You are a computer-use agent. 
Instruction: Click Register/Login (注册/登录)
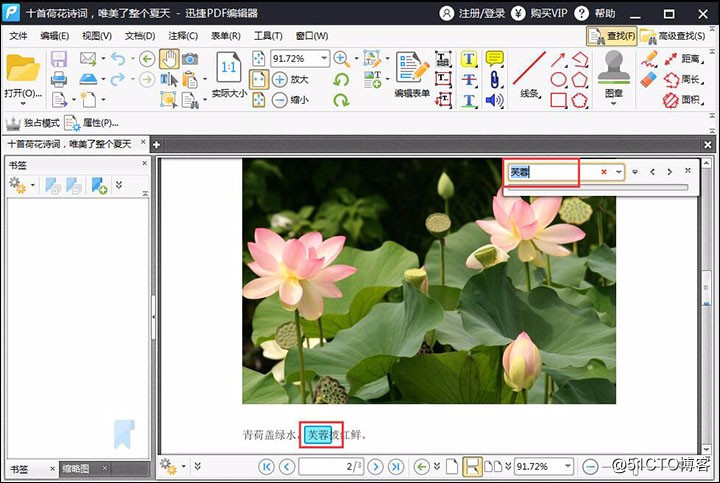point(473,13)
